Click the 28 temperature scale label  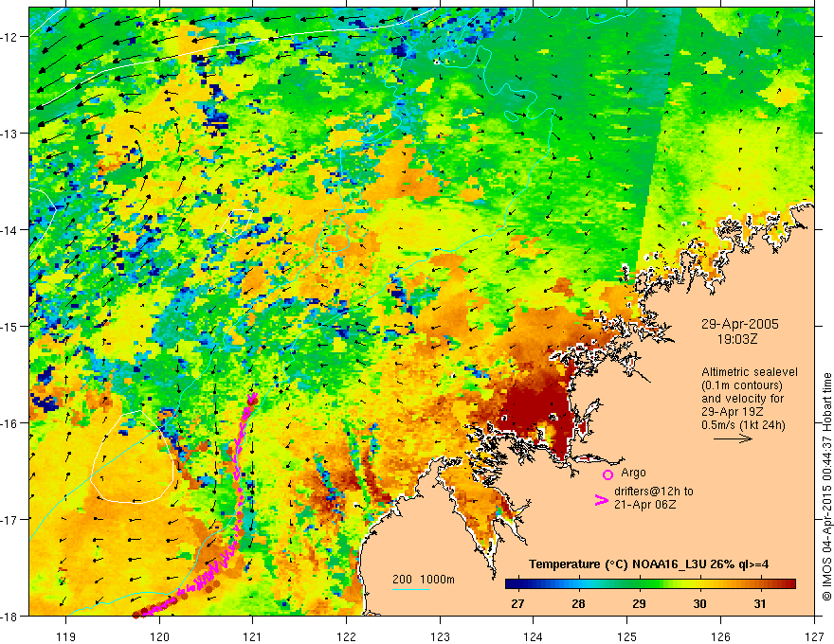[578, 603]
